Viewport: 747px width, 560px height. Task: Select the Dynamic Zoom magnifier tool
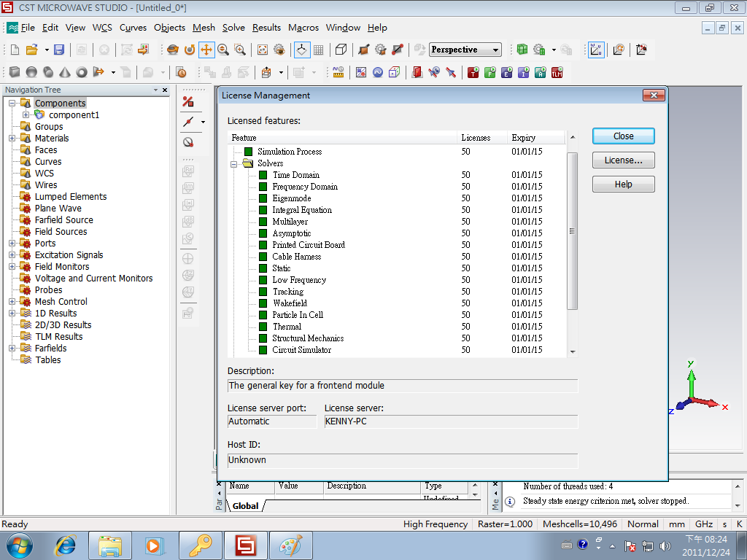click(x=223, y=50)
